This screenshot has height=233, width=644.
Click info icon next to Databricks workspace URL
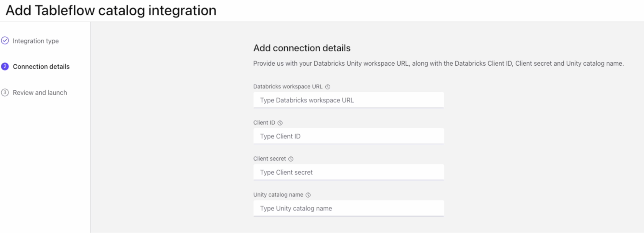328,87
